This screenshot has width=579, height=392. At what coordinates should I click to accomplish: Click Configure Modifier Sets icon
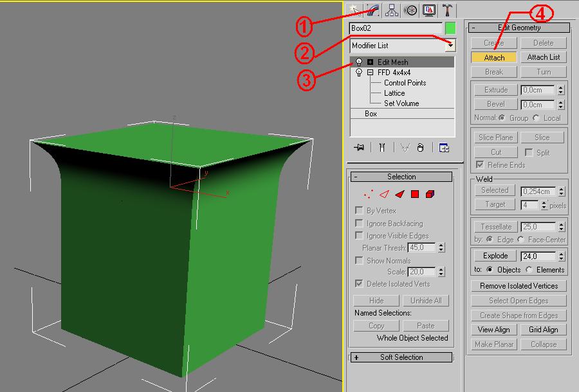(x=444, y=148)
